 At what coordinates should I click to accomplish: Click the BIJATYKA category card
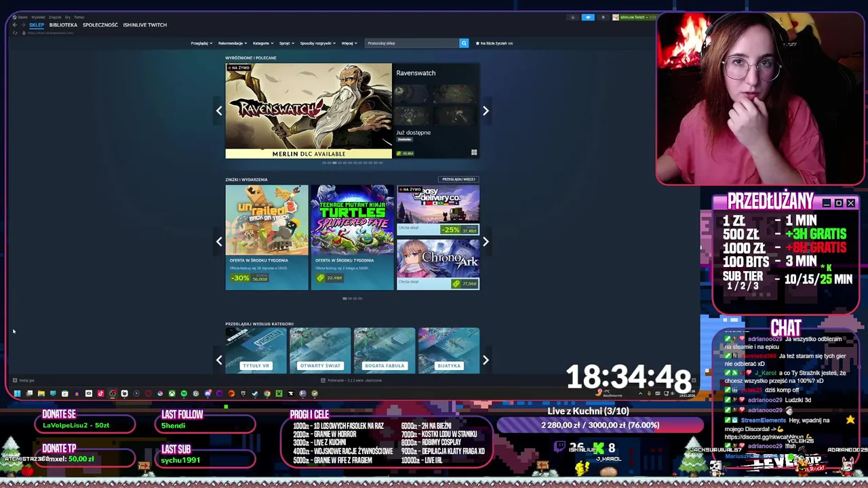coord(448,350)
